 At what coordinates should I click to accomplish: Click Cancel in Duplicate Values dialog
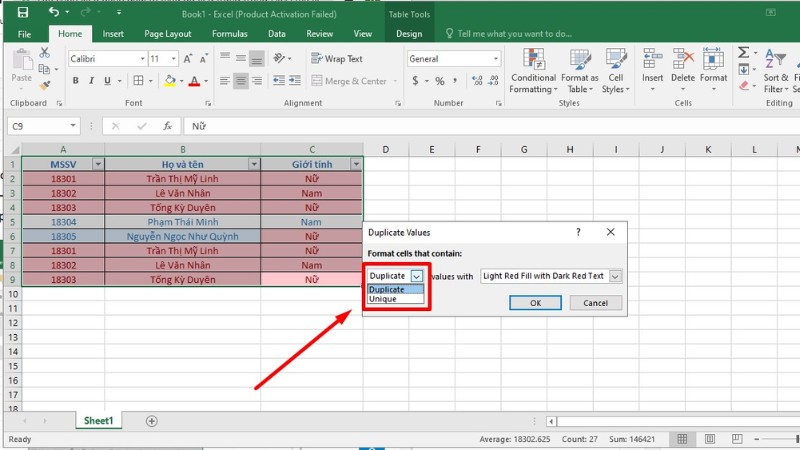pyautogui.click(x=595, y=303)
